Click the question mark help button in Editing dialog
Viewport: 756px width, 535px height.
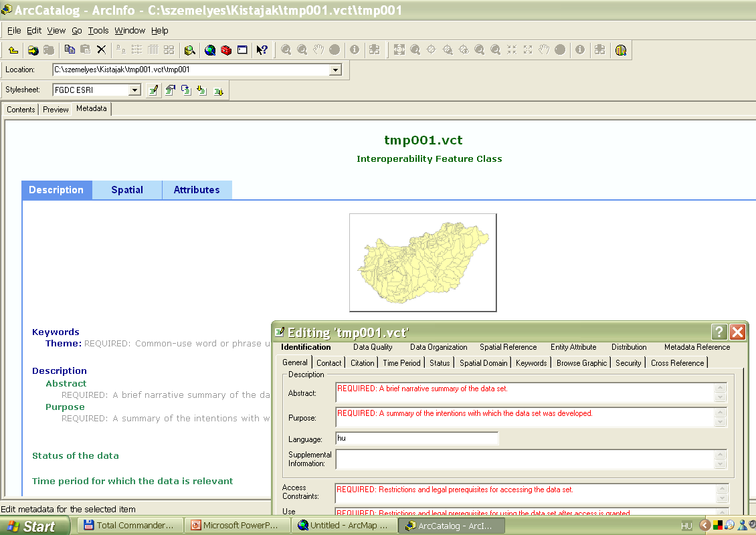719,332
